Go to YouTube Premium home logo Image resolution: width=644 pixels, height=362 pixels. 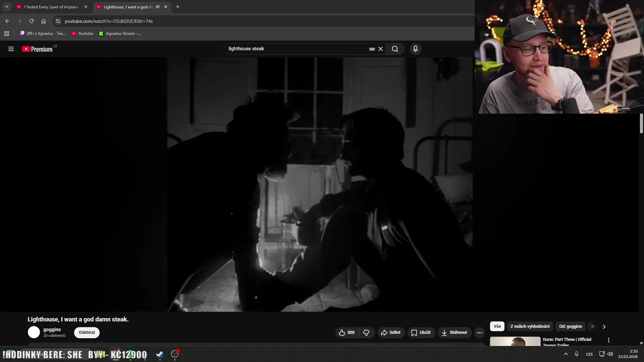coord(39,49)
